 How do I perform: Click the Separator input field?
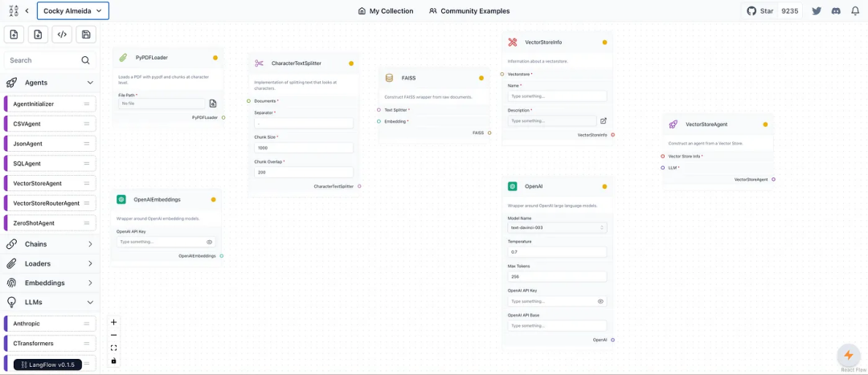click(x=303, y=124)
